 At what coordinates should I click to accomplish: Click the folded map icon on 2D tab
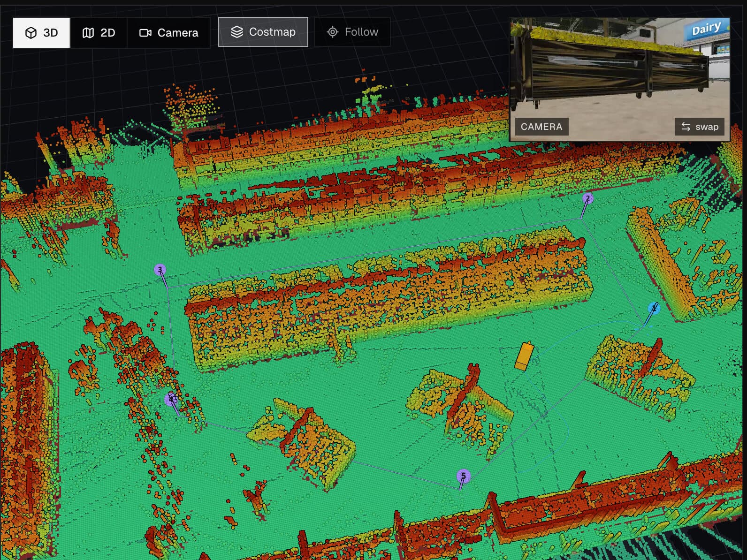[x=88, y=33]
